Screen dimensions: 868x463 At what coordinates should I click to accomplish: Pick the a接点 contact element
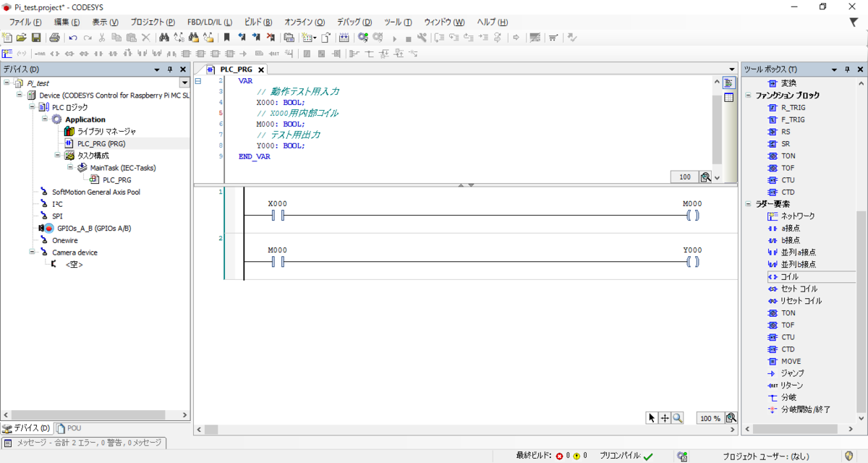[x=783, y=228]
